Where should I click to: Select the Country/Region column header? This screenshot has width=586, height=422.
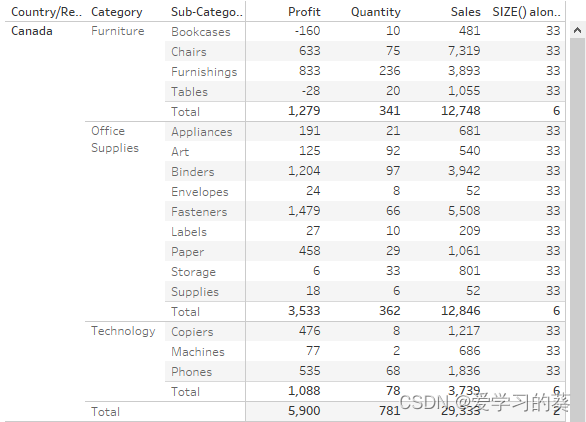pyautogui.click(x=46, y=12)
